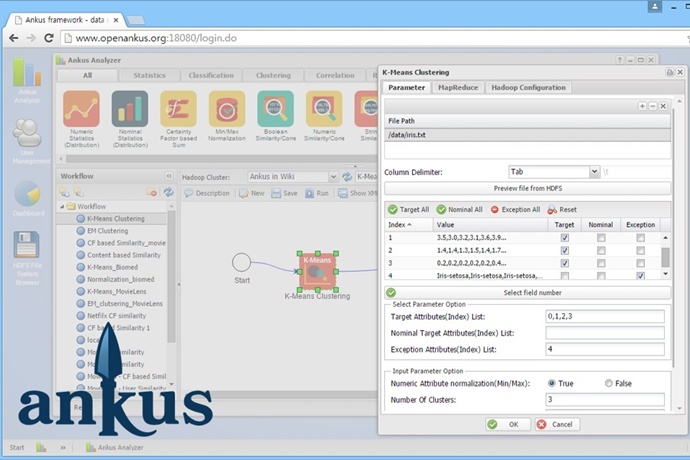Set normalization to the False radio option
Image resolution: width=690 pixels, height=460 pixels.
(609, 383)
